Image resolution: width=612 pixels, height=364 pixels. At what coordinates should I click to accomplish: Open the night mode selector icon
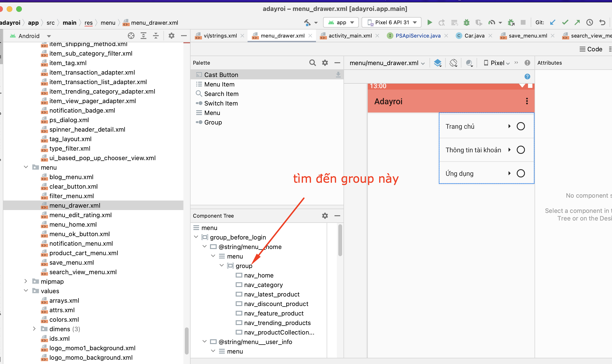(x=469, y=63)
